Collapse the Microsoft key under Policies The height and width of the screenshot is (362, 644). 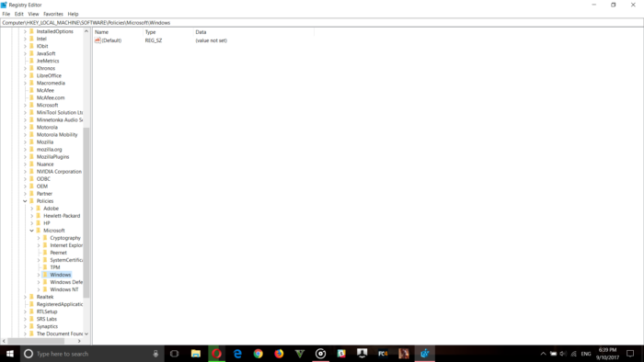pyautogui.click(x=31, y=231)
